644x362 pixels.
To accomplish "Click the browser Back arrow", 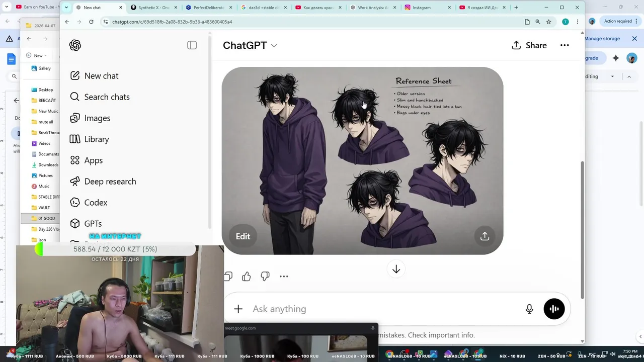I will point(67,22).
